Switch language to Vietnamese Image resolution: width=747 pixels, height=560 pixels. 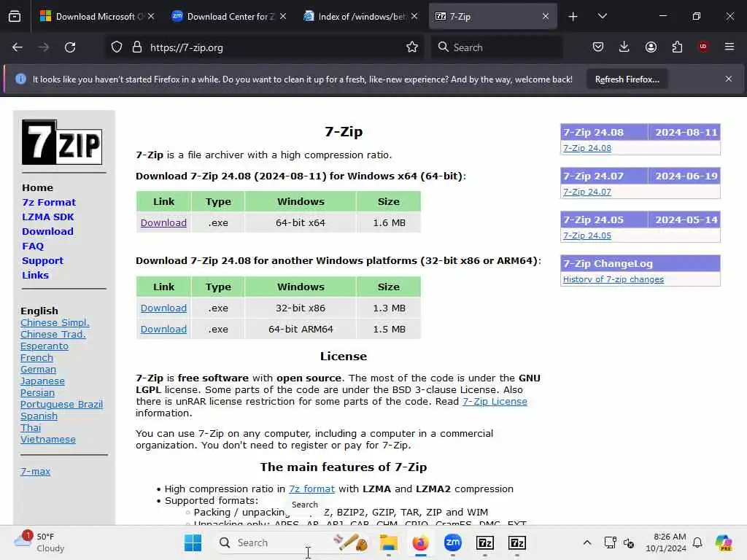(x=48, y=440)
